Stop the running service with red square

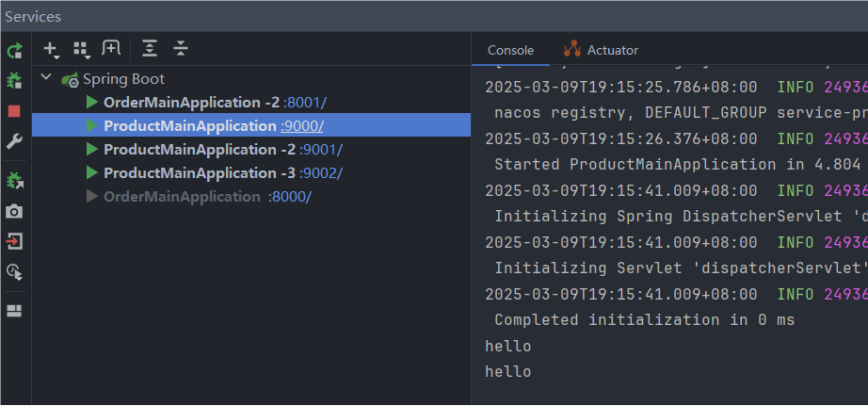click(14, 111)
